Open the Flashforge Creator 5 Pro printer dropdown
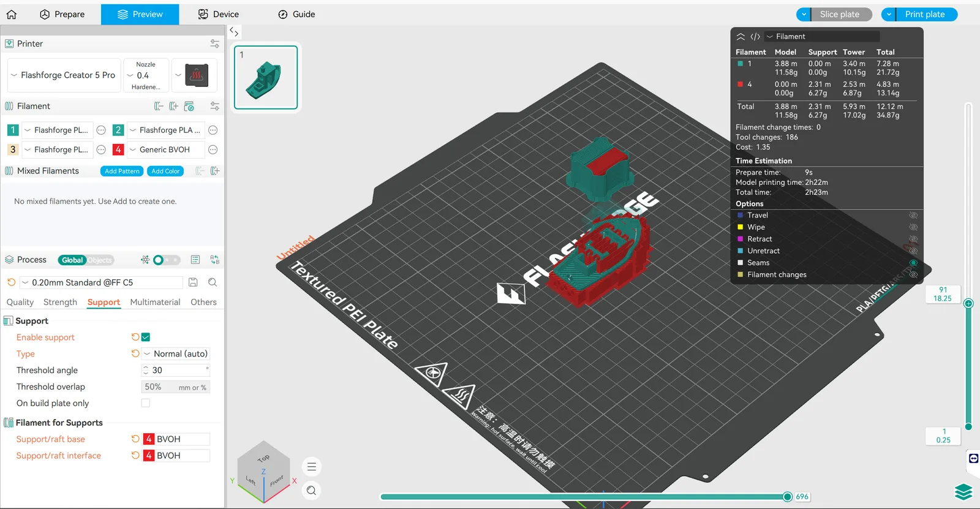Viewport: 980px width, 509px height. click(64, 75)
